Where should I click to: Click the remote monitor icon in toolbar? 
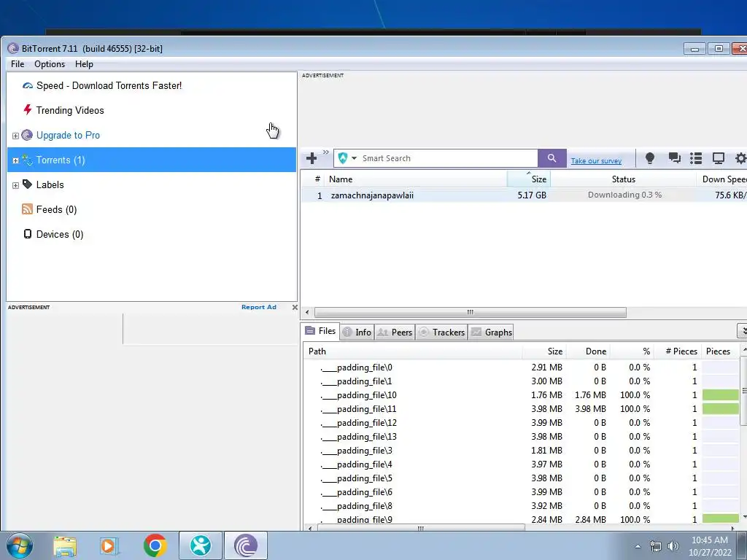point(718,158)
